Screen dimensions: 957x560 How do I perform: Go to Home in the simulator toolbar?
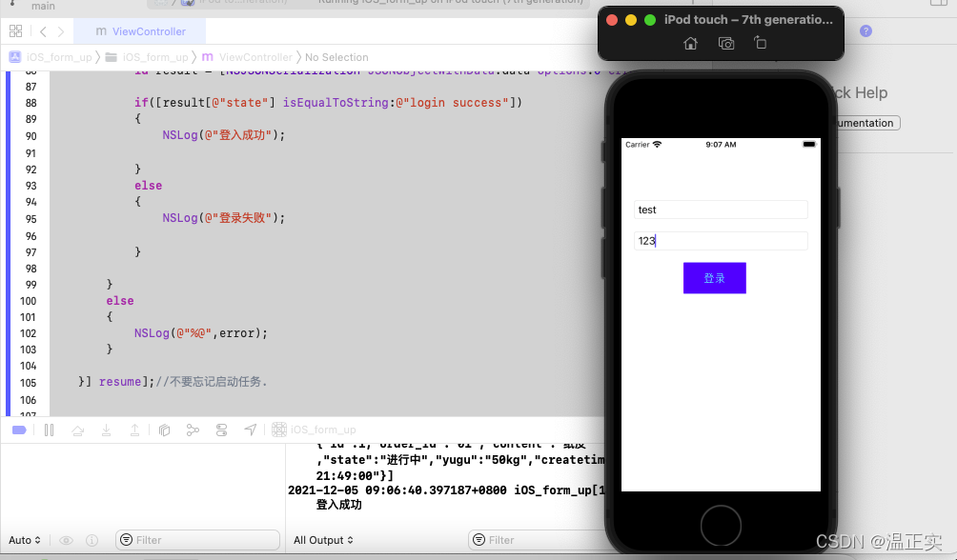click(x=690, y=43)
